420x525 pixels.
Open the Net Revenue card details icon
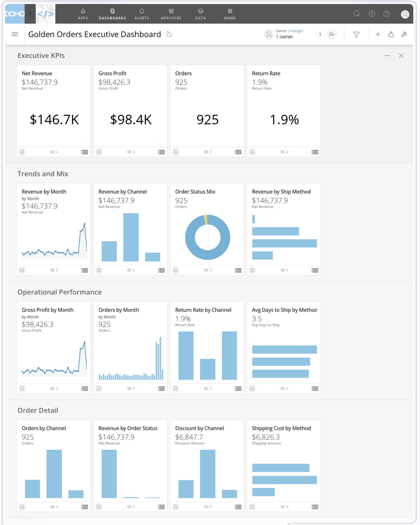[x=85, y=152]
